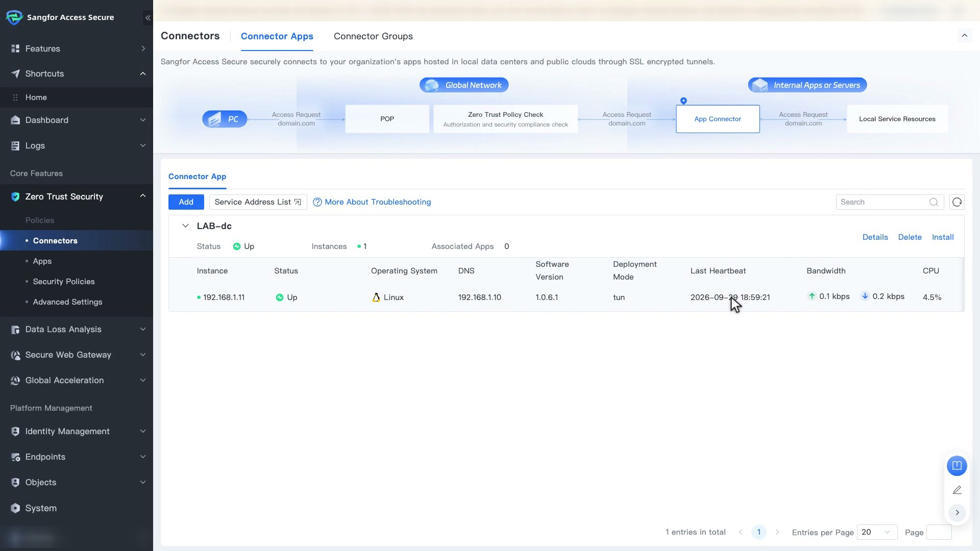This screenshot has height=551, width=980.
Task: Click the Secure Web Gateway icon
Action: (x=15, y=355)
